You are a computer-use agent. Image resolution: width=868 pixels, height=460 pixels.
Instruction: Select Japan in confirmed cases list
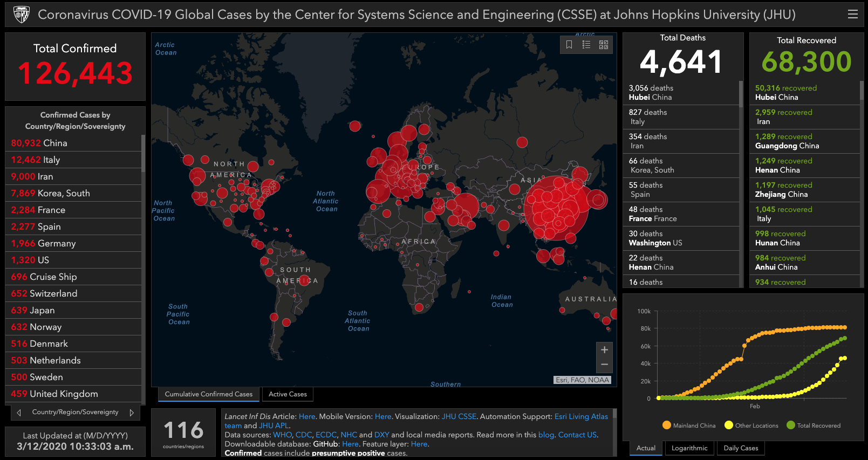pos(73,310)
